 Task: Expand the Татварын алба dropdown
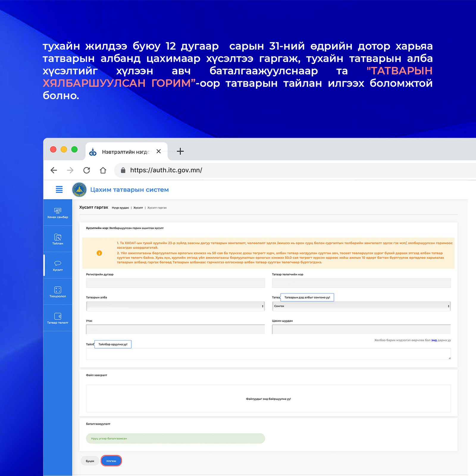(175, 306)
